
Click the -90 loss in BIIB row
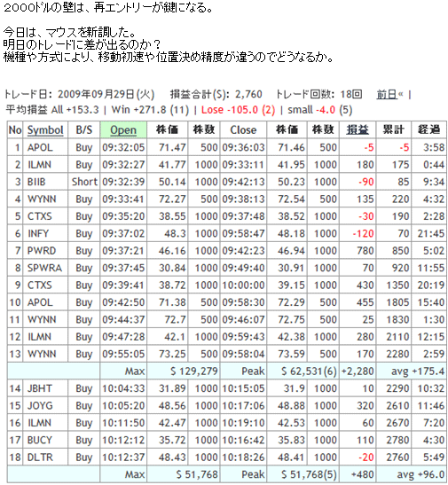pos(366,182)
